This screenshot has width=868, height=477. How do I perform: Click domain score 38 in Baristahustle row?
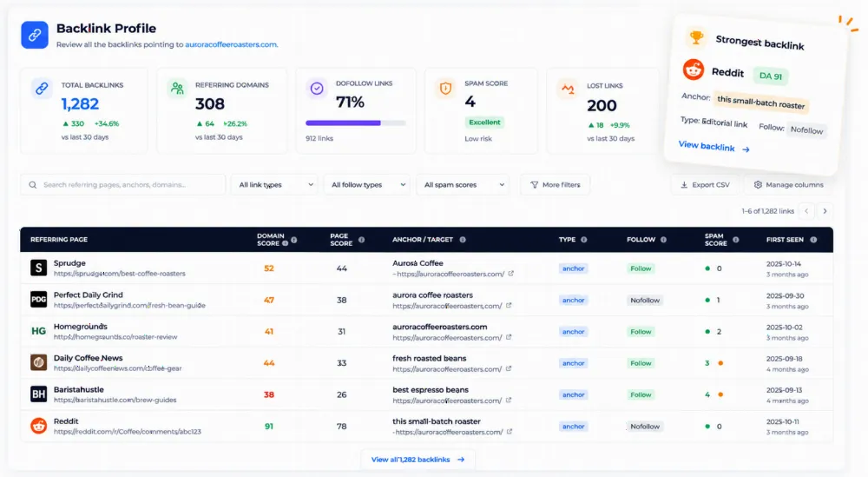coord(269,395)
